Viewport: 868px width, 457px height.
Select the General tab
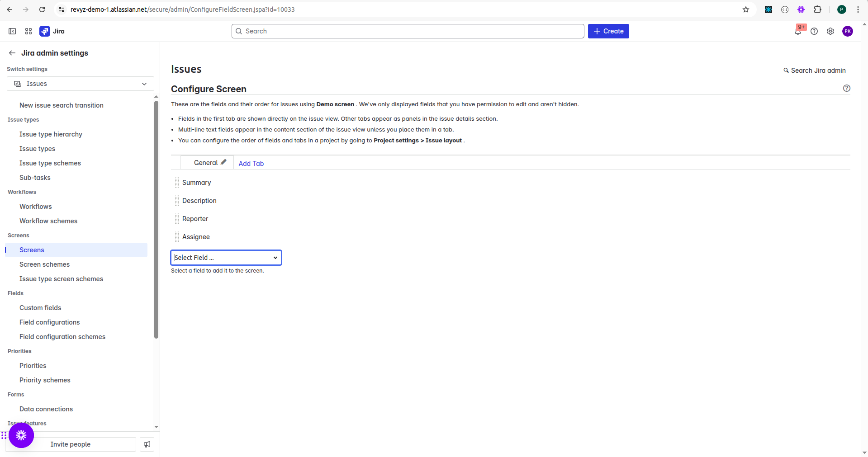205,163
